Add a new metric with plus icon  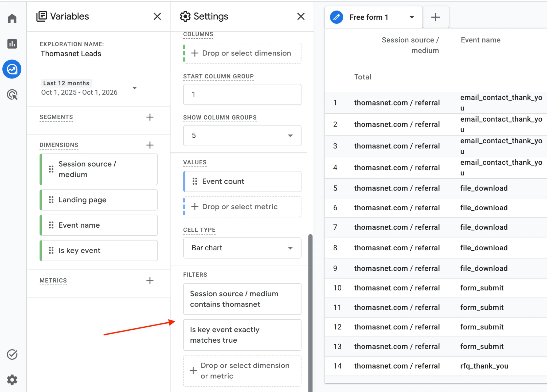[x=150, y=280]
